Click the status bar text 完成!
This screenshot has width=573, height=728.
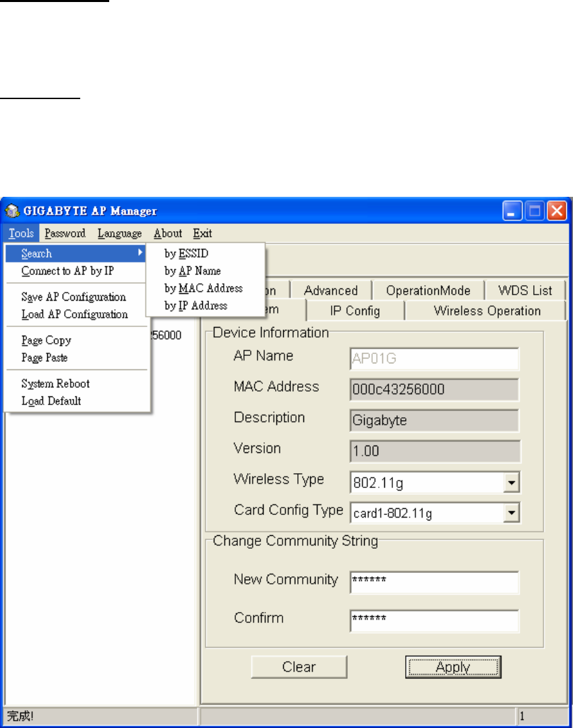(x=20, y=716)
